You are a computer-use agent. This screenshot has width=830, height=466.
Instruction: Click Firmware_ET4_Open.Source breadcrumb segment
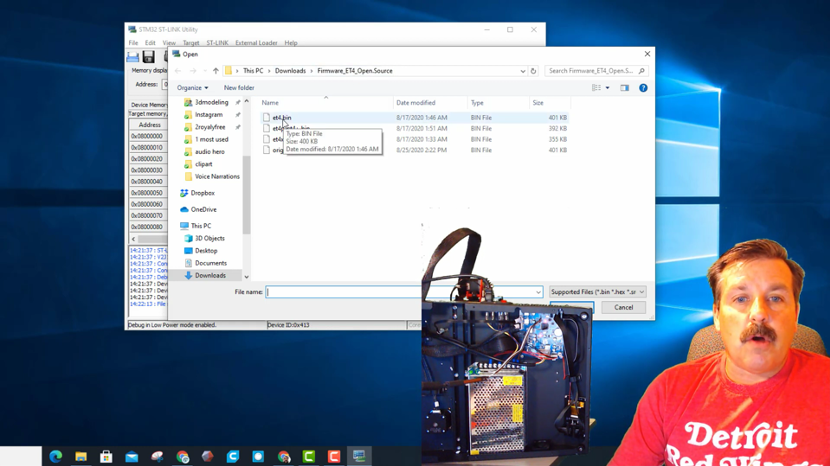point(355,71)
